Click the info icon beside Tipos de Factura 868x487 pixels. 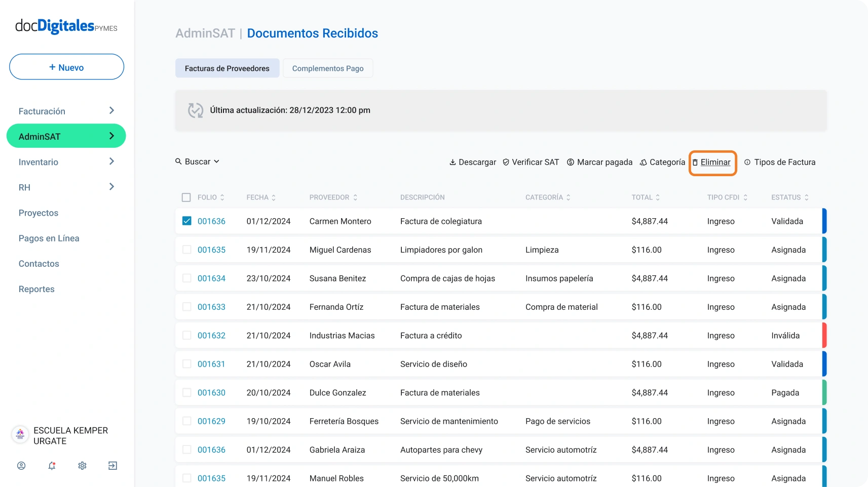747,163
